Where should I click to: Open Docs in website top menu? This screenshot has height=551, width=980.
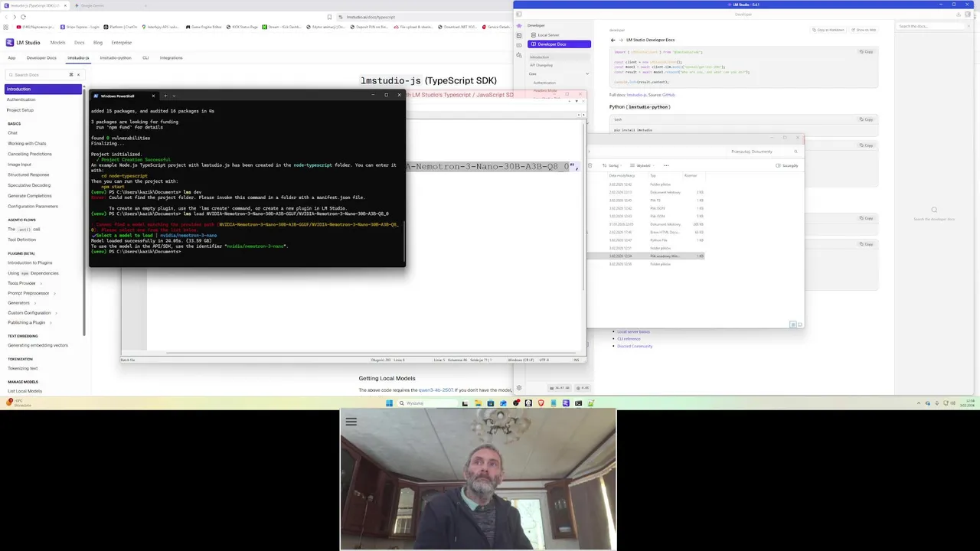click(79, 43)
